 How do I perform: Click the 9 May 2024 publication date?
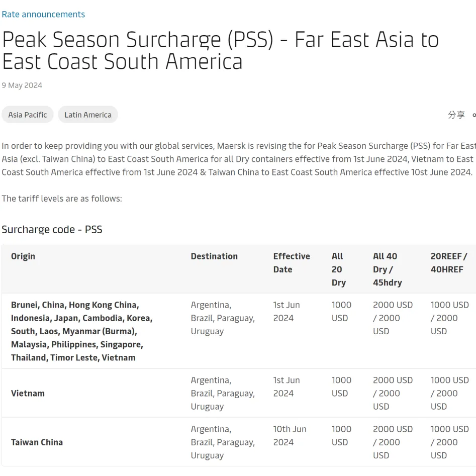point(22,85)
